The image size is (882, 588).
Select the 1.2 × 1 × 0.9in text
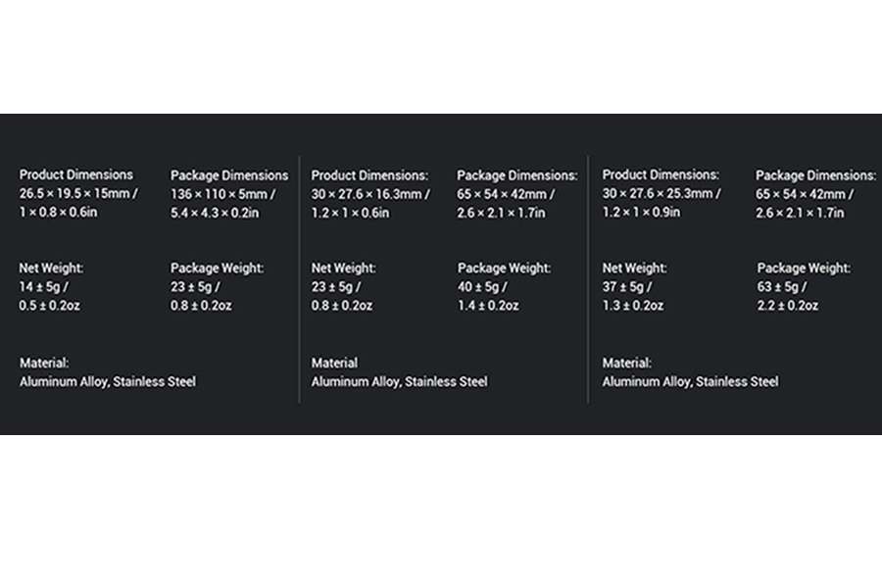point(641,212)
